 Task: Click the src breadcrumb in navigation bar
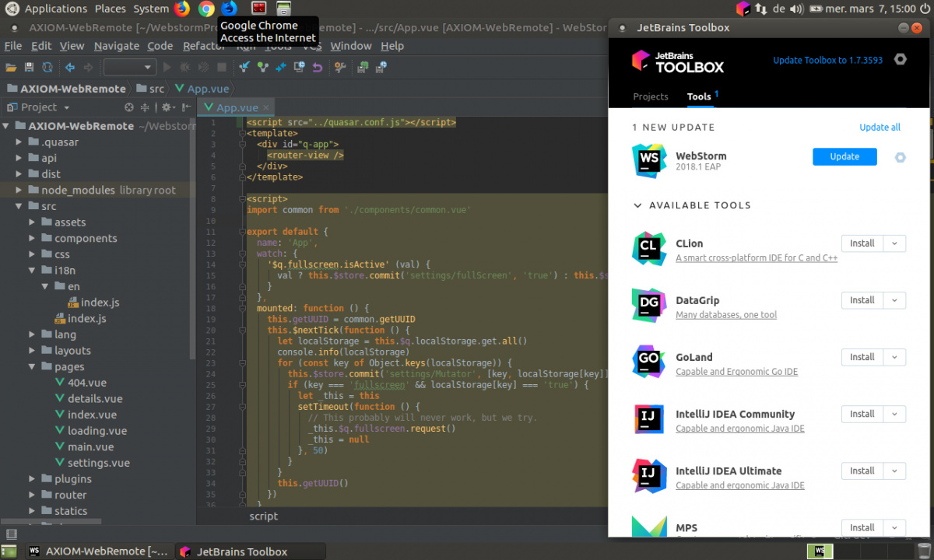pyautogui.click(x=150, y=89)
